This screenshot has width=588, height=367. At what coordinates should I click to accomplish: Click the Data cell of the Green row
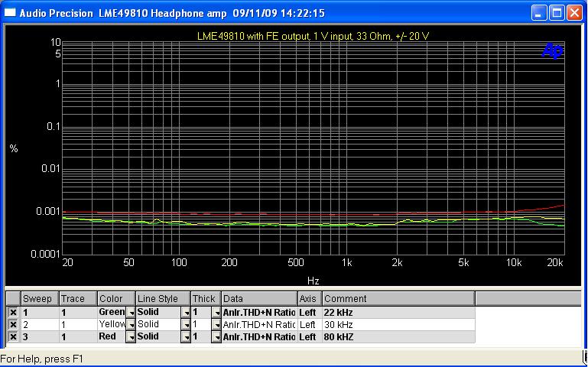259,312
